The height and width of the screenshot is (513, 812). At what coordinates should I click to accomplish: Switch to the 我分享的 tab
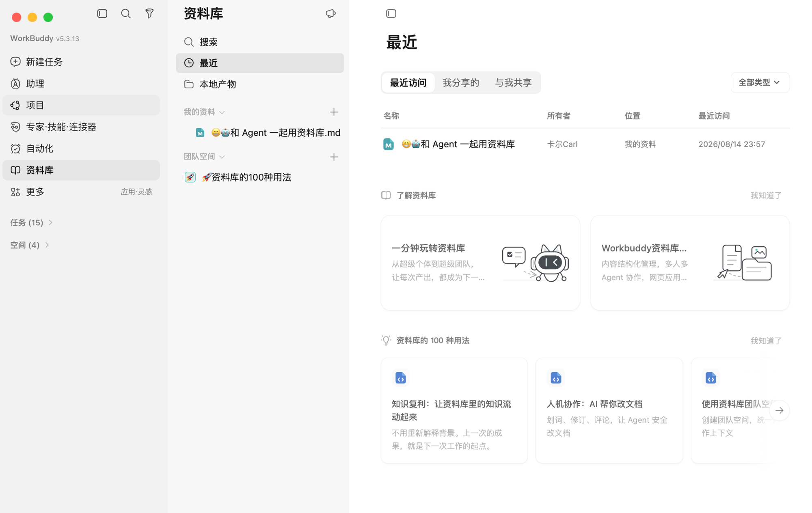click(x=461, y=83)
